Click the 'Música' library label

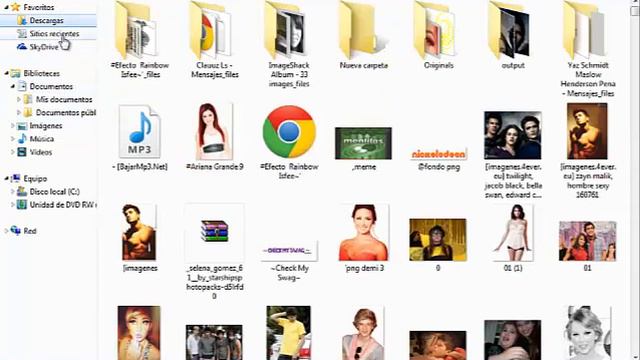[42, 139]
